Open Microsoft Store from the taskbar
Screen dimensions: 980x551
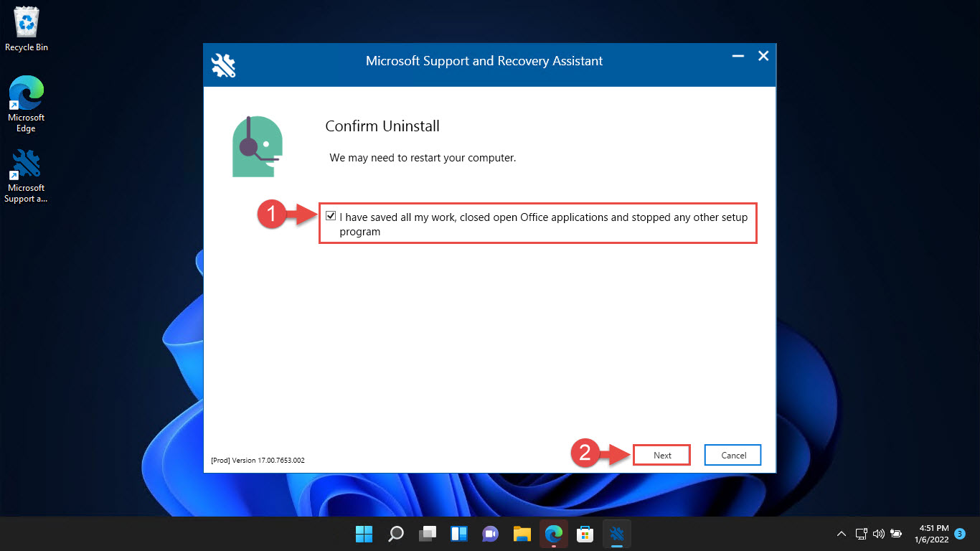[585, 534]
